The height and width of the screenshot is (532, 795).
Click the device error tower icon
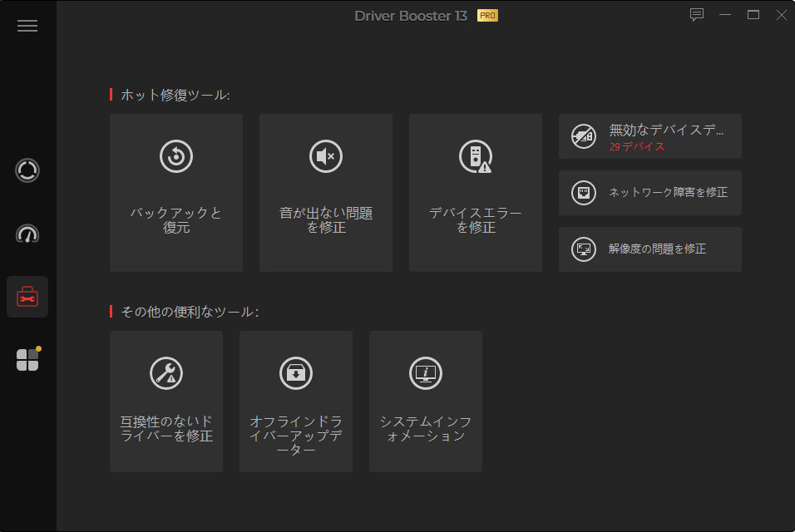pos(476,156)
